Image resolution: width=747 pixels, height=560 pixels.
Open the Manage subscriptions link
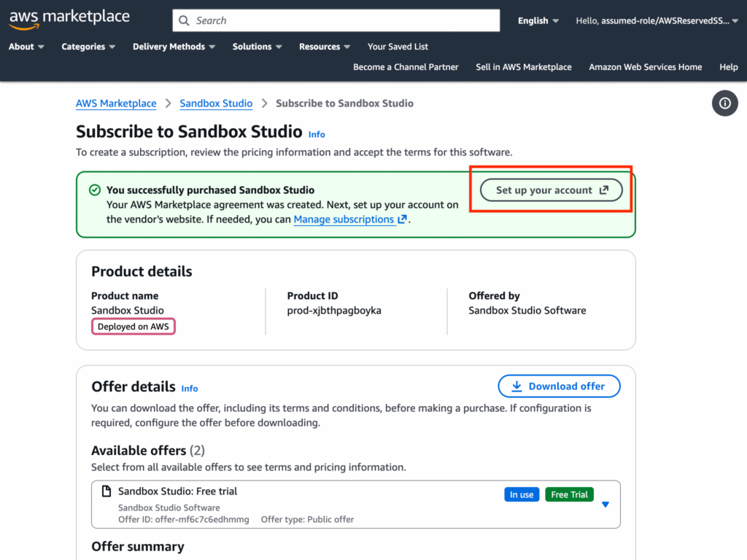click(x=344, y=219)
